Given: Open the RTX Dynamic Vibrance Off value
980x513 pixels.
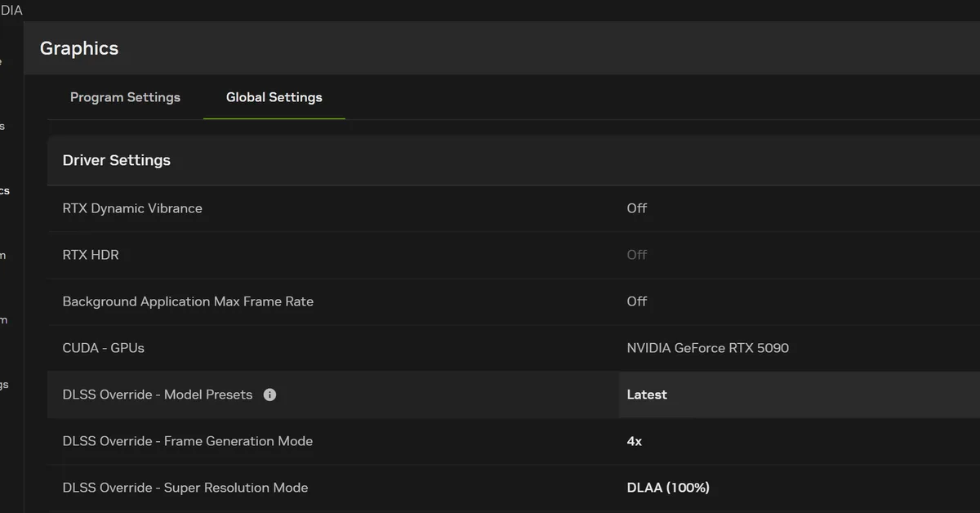Looking at the screenshot, I should pos(636,208).
